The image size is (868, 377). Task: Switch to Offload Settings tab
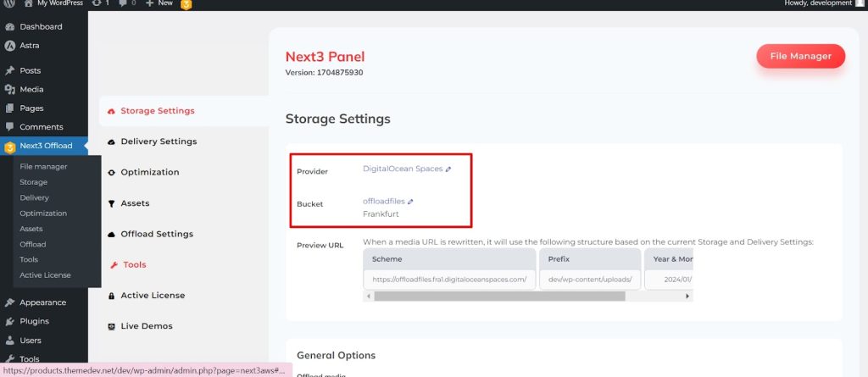(x=157, y=234)
